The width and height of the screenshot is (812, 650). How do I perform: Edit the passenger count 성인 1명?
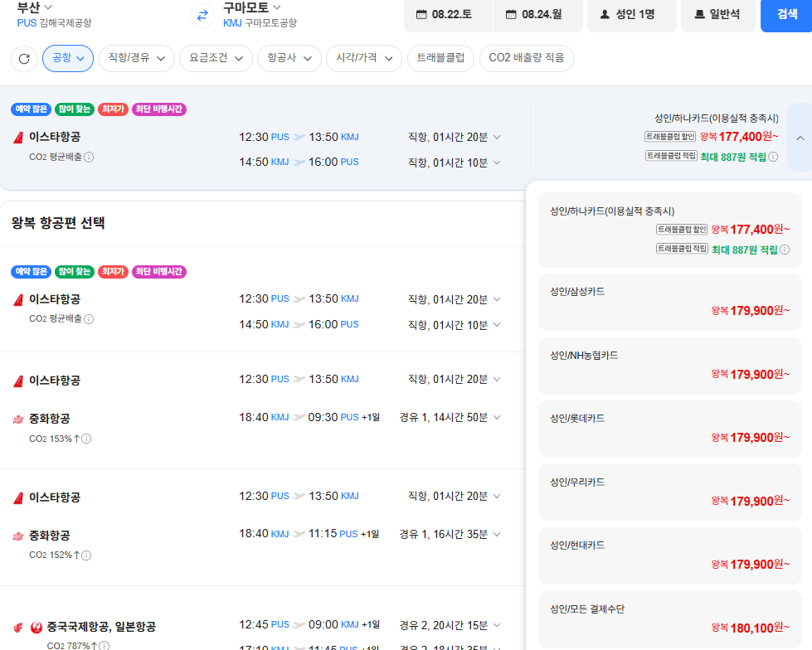(x=632, y=14)
